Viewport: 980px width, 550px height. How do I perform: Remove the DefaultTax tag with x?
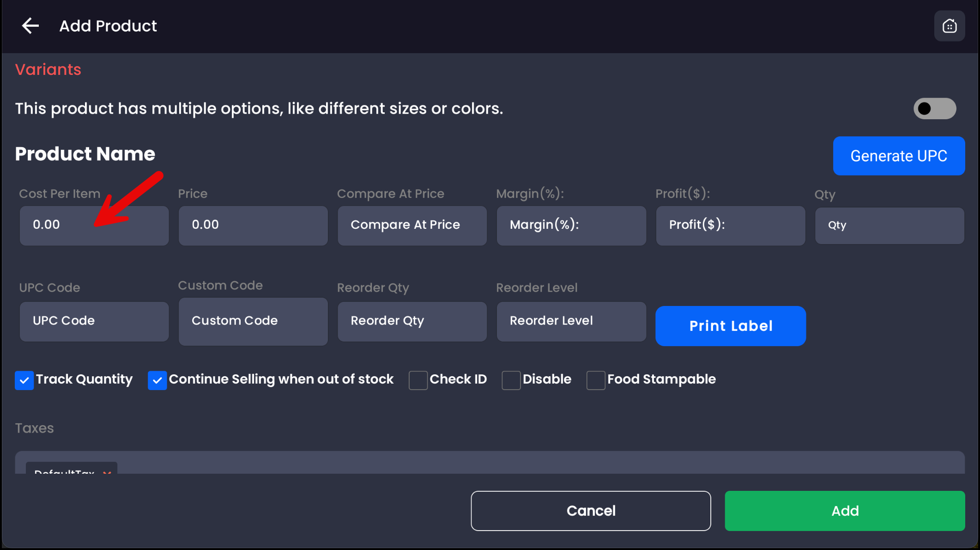[107, 471]
